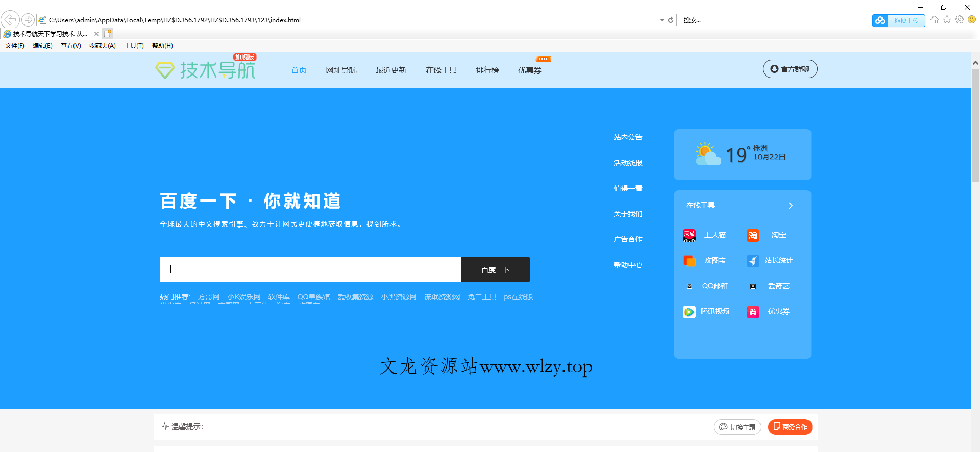The image size is (980, 452).
Task: Open the address bar dropdown arrow
Action: [x=662, y=20]
